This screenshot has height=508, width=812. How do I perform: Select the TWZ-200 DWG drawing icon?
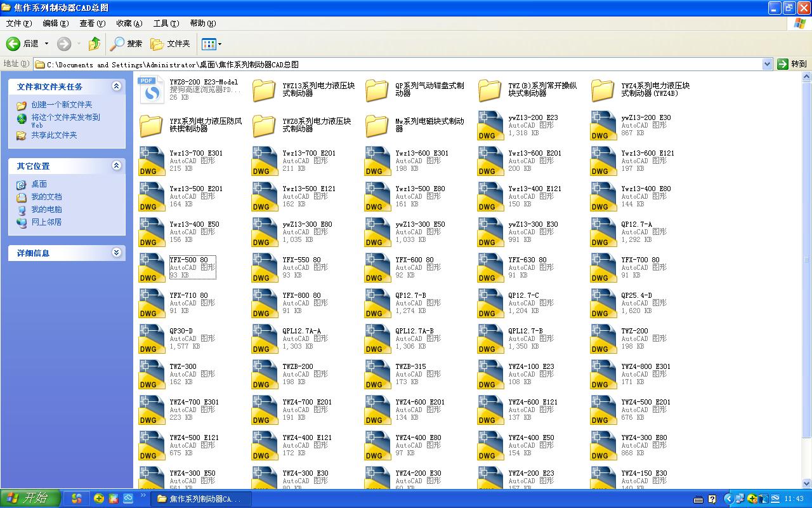[x=603, y=339]
